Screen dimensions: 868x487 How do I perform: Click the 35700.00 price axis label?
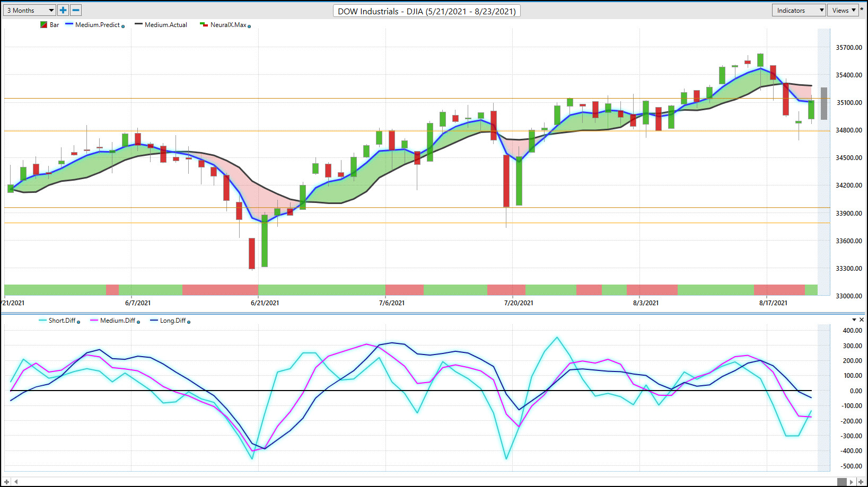coord(849,48)
